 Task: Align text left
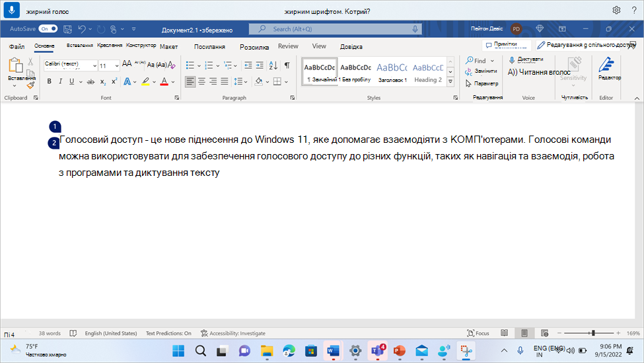point(190,81)
